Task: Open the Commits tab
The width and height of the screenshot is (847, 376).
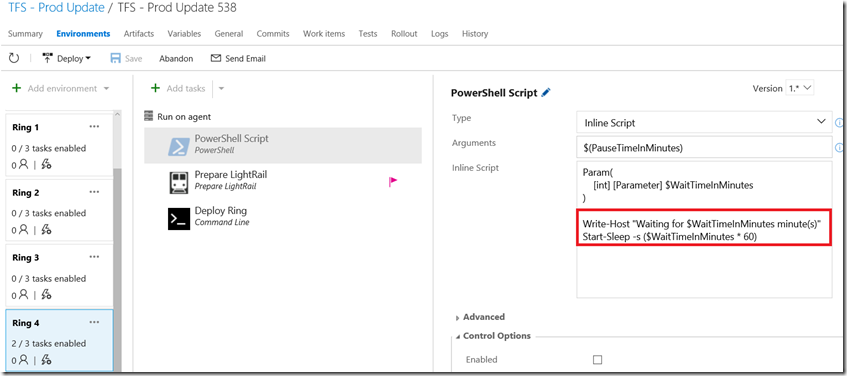Action: [x=273, y=33]
